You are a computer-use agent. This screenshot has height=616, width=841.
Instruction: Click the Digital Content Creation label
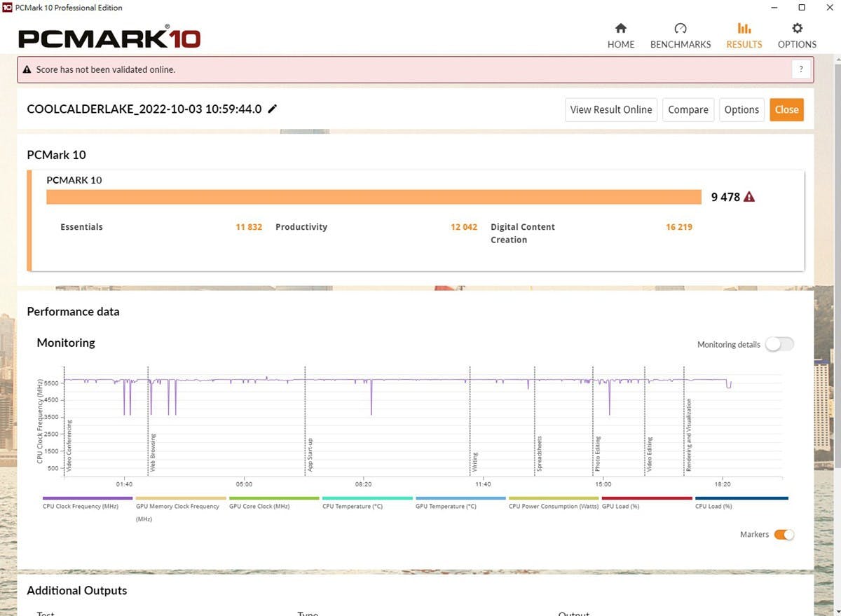(x=522, y=233)
